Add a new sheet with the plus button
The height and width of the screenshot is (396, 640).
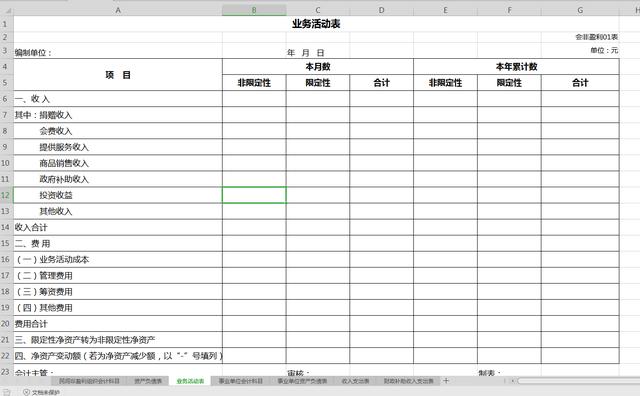coord(446,381)
